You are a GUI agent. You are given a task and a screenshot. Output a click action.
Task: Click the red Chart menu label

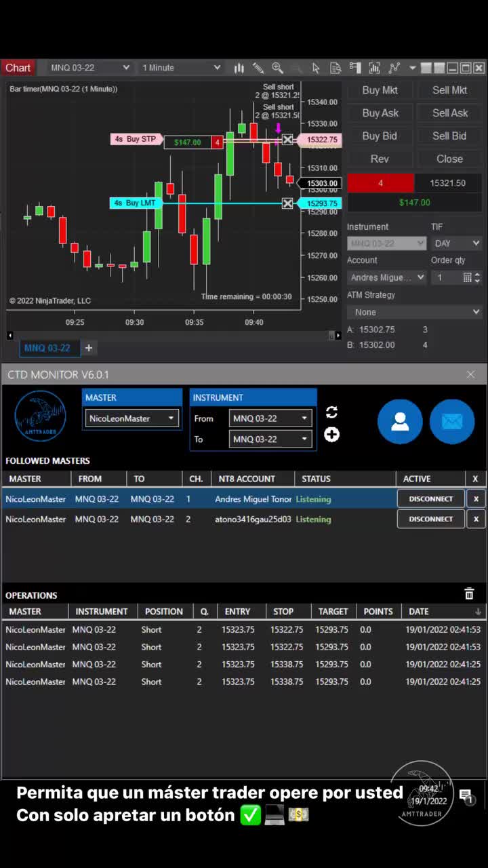pos(18,68)
